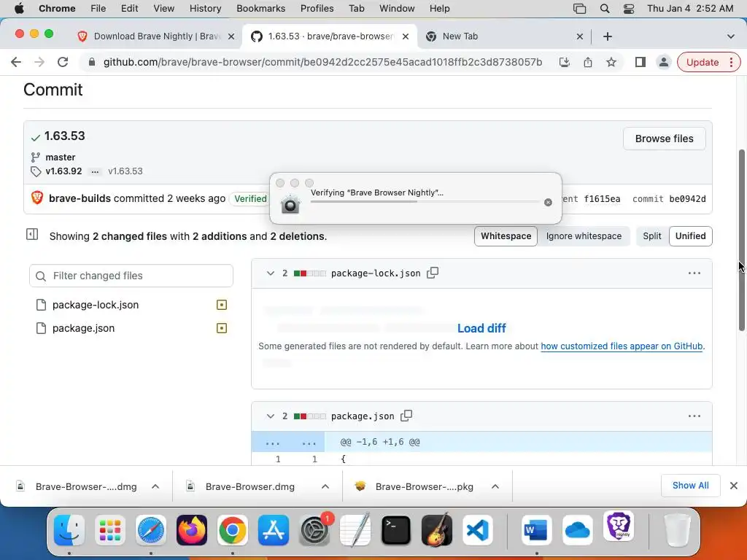The height and width of the screenshot is (560, 747).
Task: Open Launchpad from the dock
Action: (110, 530)
